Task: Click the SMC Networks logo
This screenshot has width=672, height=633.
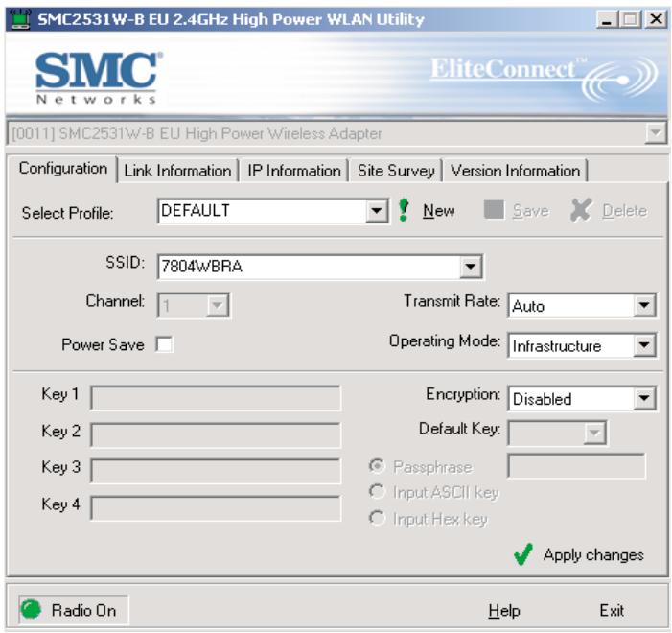Action: (x=99, y=78)
